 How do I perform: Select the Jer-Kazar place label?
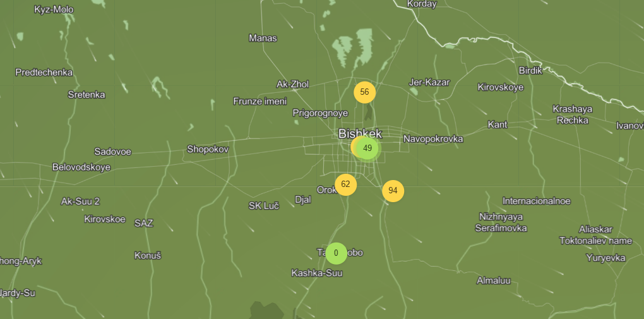pos(429,82)
